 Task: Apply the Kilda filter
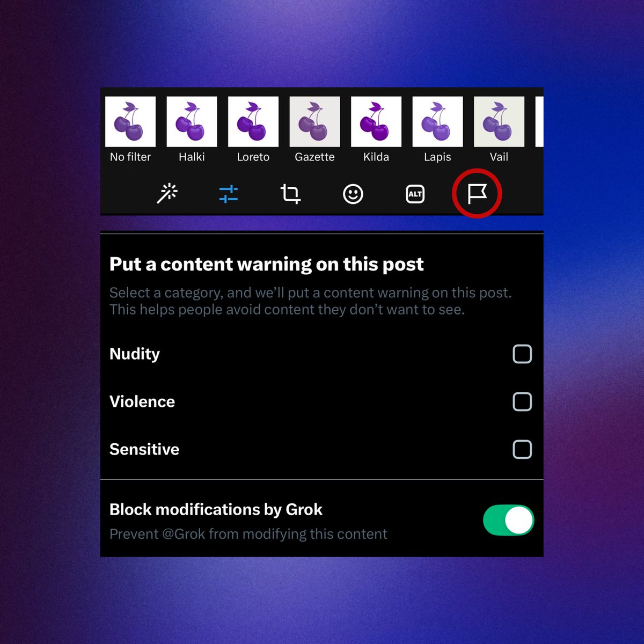tap(376, 122)
